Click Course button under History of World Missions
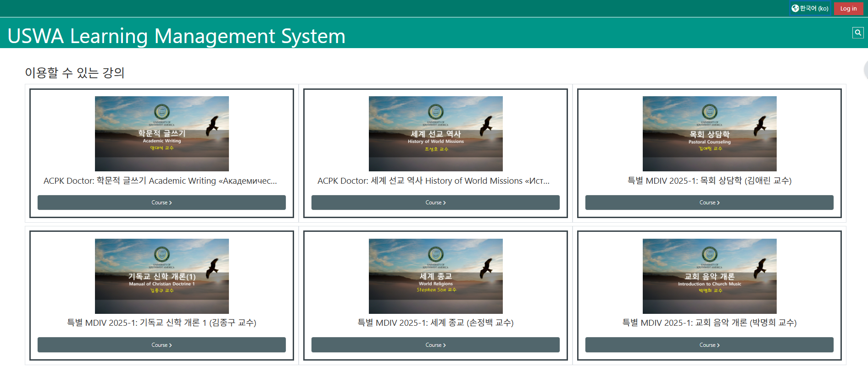Screen dimensions: 868x367 point(435,203)
